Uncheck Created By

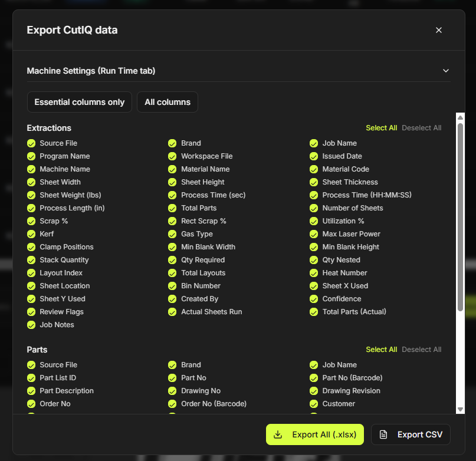172,299
